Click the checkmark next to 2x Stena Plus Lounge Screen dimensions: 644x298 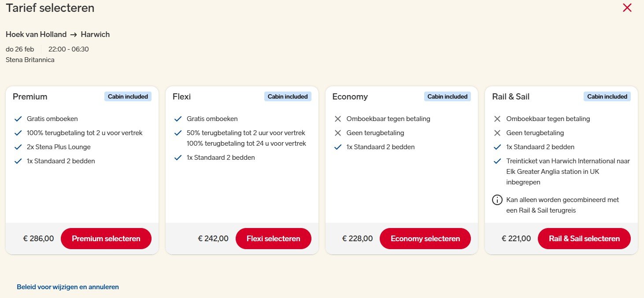coord(19,147)
